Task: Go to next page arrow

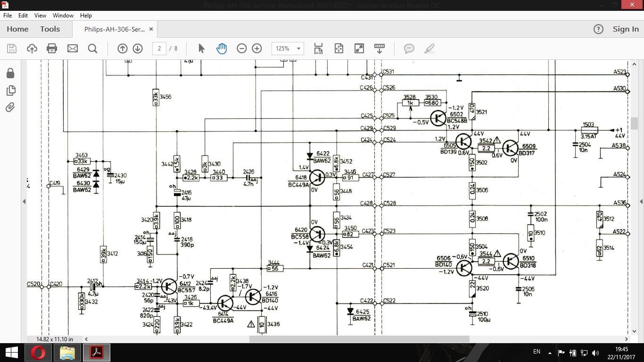Action: click(x=138, y=49)
